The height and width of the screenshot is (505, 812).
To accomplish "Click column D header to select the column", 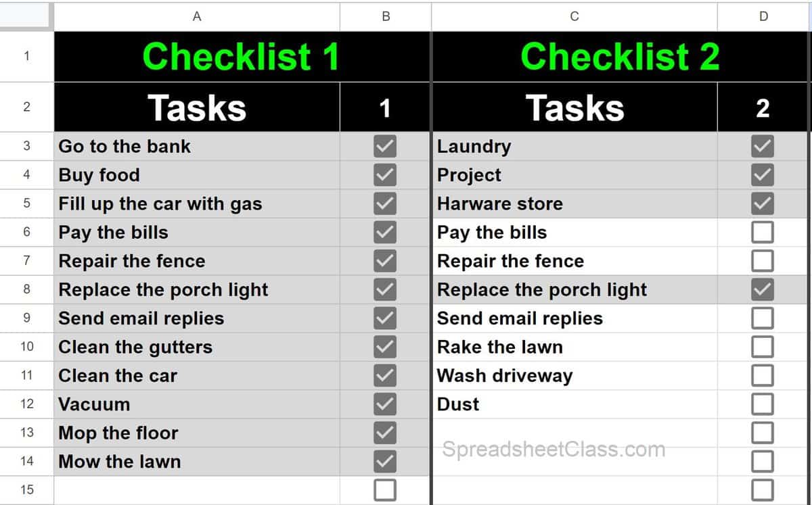I will coord(762,17).
